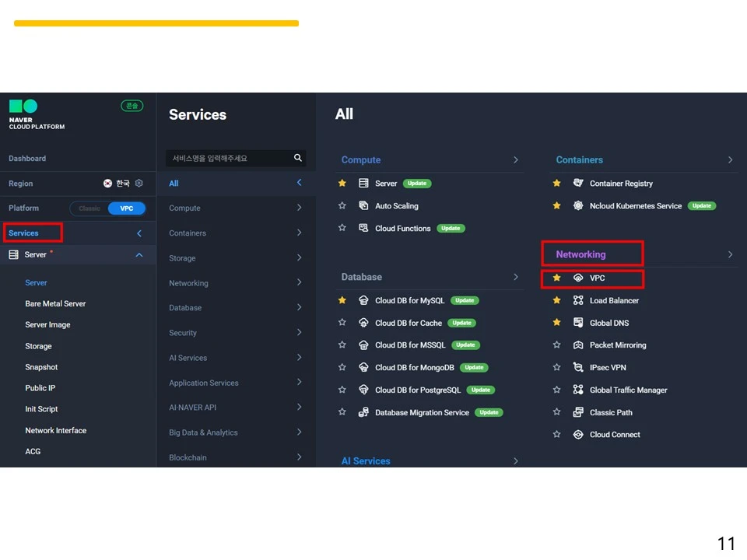Collapse the Services panel chevron in sidebar
This screenshot has width=747, height=560.
[x=139, y=233]
